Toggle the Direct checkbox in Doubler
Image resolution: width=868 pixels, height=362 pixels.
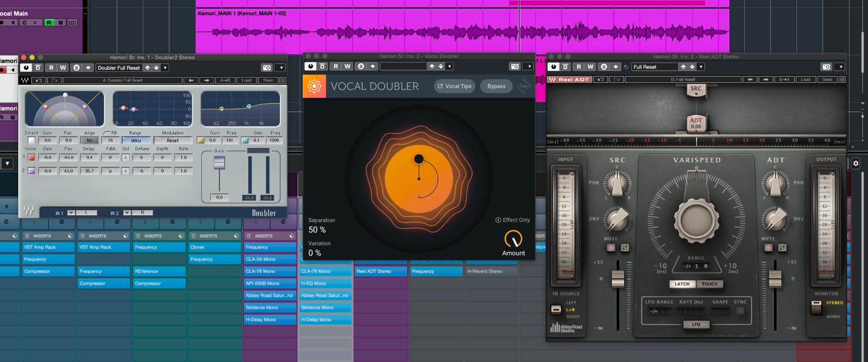(32, 141)
